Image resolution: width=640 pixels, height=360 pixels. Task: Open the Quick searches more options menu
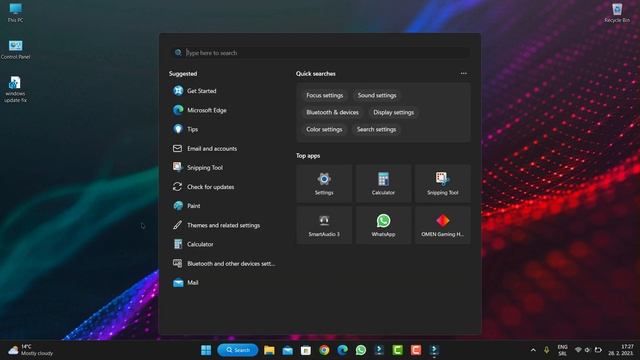click(x=463, y=73)
